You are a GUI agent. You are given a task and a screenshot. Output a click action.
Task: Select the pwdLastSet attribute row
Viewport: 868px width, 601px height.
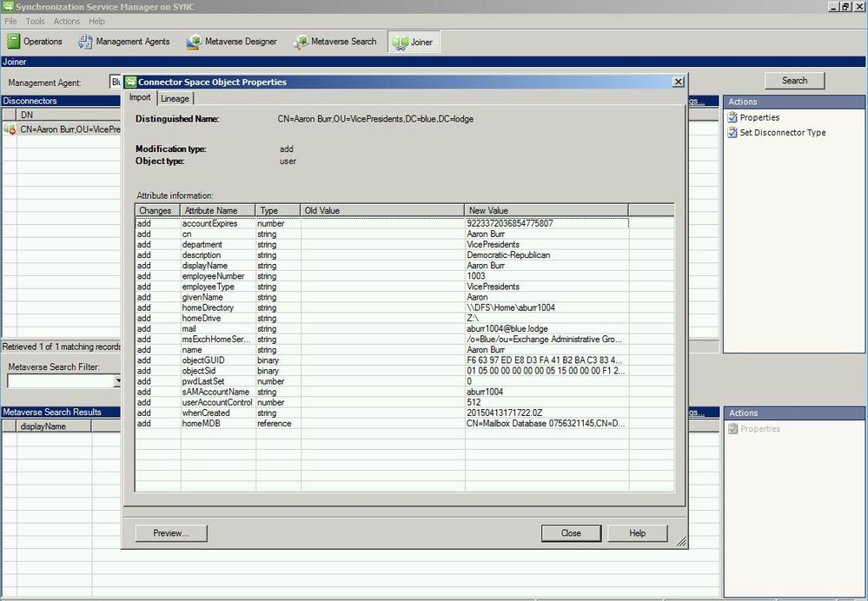(x=382, y=381)
